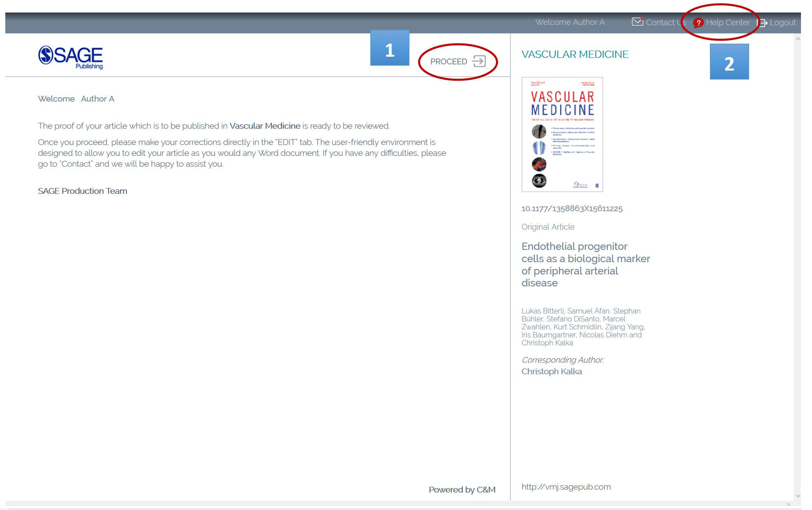Image resolution: width=812 pixels, height=510 pixels.
Task: Open the Help Center link
Action: [x=727, y=23]
